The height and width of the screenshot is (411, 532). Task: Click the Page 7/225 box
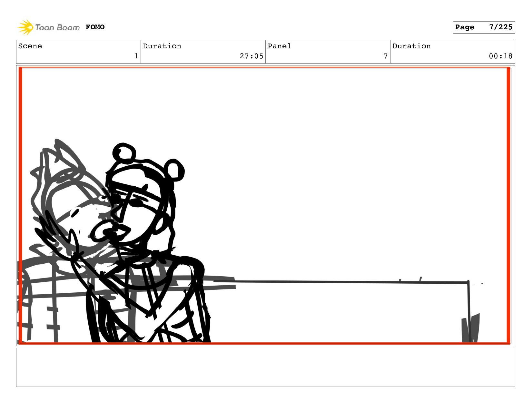484,27
